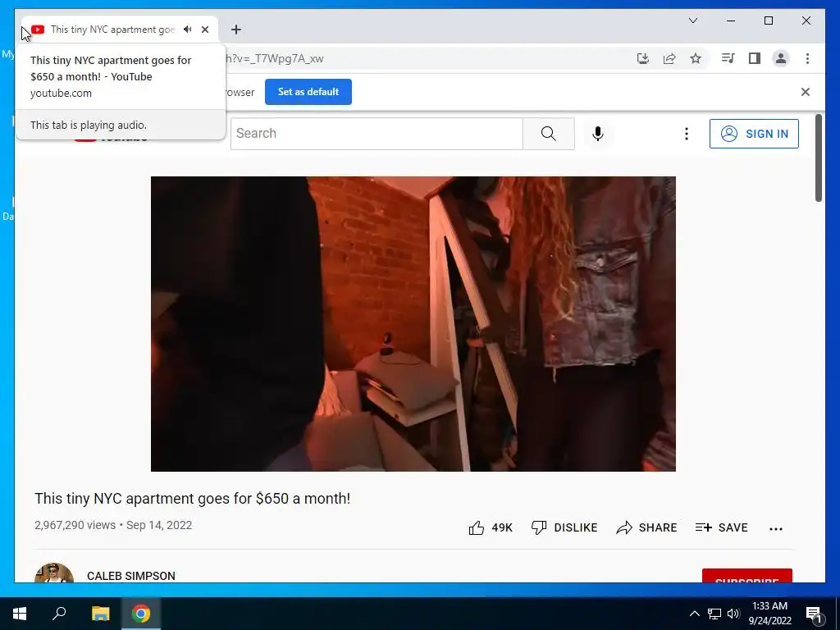Focus the YouTube Search field
Image resolution: width=840 pixels, height=630 pixels.
click(377, 134)
